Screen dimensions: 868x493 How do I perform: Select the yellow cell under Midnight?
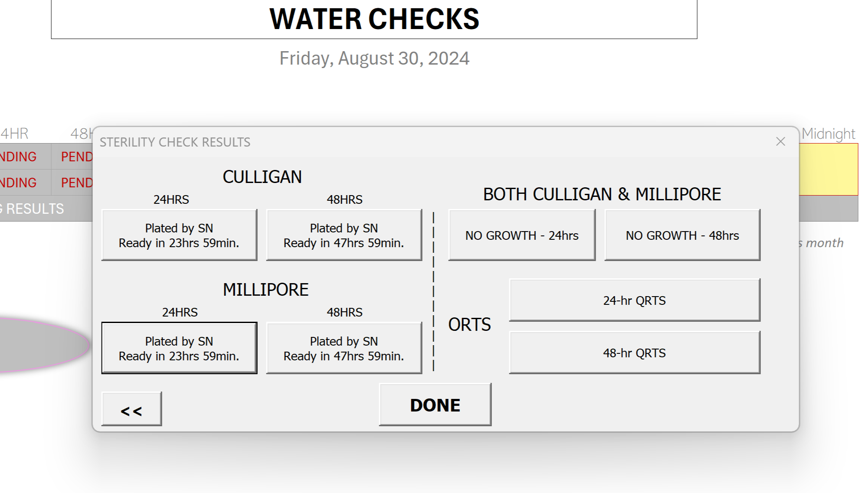click(829, 170)
